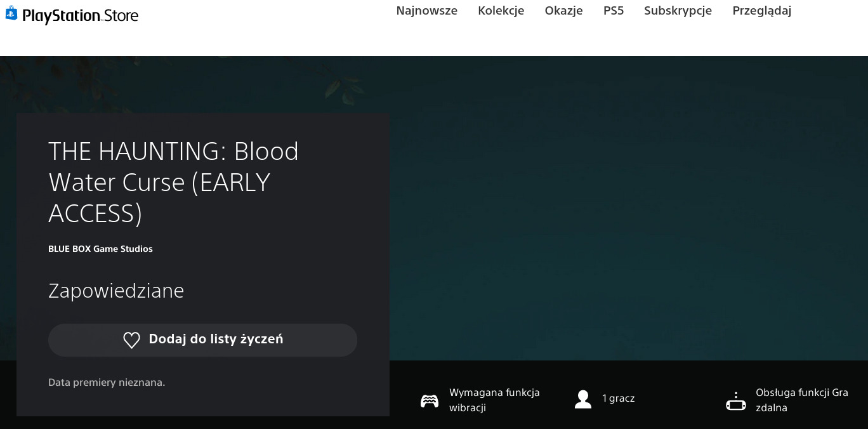The height and width of the screenshot is (429, 868).
Task: Click the vibrating controller icon
Action: (430, 400)
